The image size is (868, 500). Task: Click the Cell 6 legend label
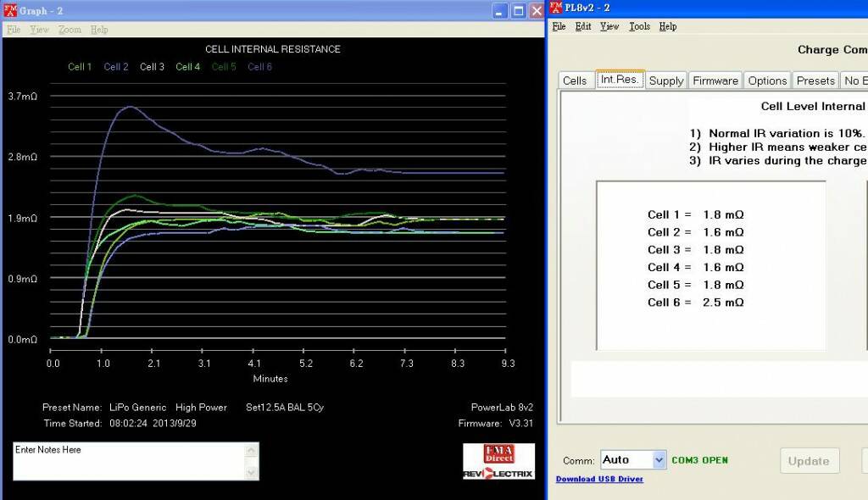[259, 66]
